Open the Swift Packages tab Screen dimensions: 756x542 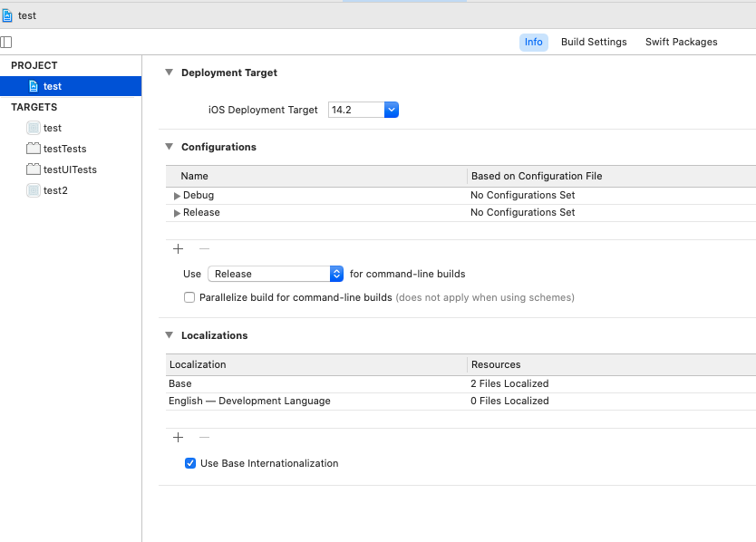[x=681, y=42]
